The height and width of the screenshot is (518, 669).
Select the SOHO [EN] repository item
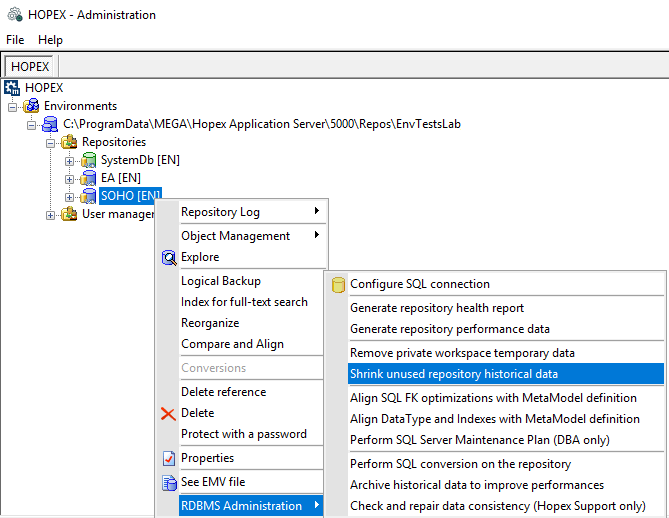click(x=130, y=196)
